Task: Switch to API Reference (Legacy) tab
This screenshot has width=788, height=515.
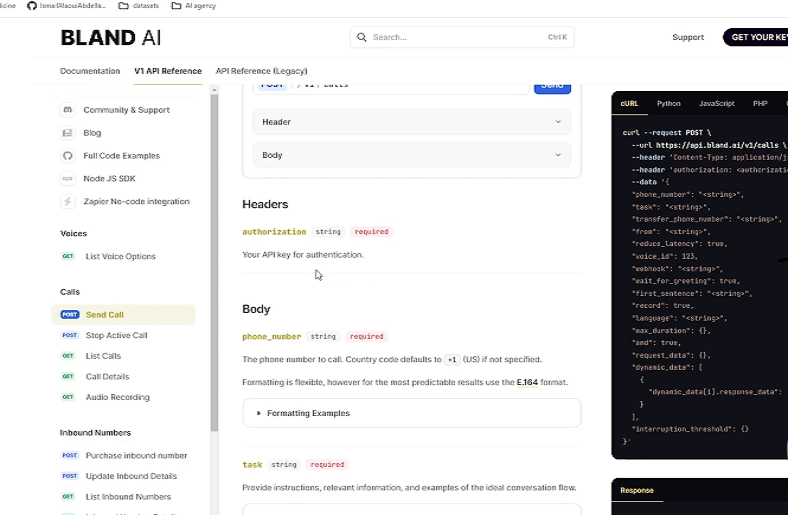Action: pos(261,71)
